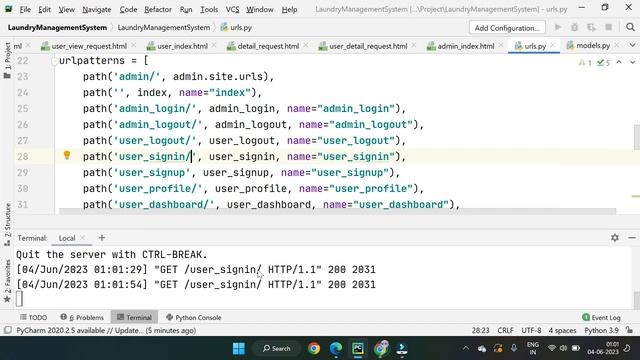Open Google Chrome from taskbar
Image resolution: width=640 pixels, height=360 pixels.
[314, 349]
